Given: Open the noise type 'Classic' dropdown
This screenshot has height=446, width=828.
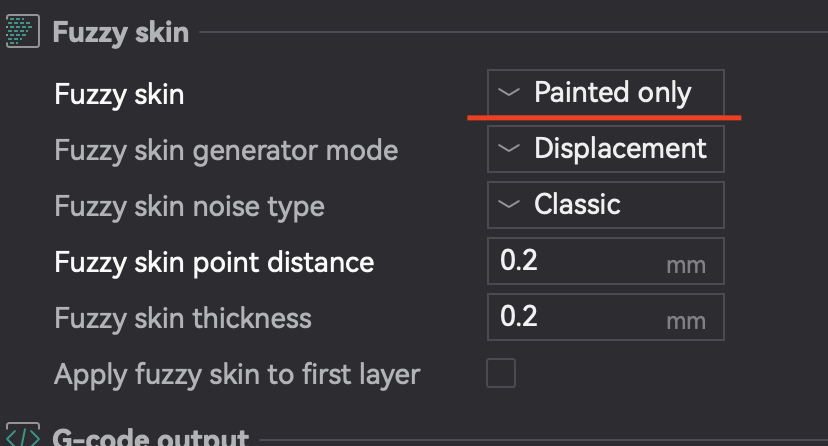Looking at the screenshot, I should 606,205.
